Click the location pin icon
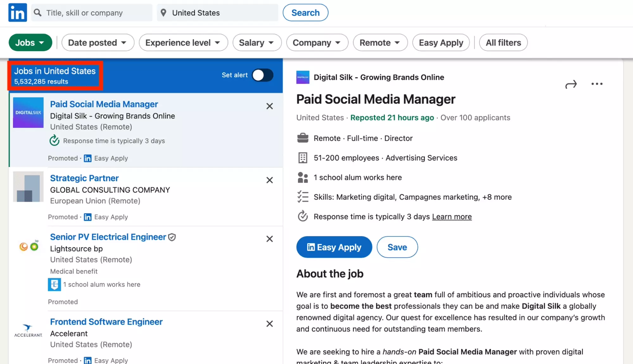This screenshot has width=633, height=364. point(164,13)
